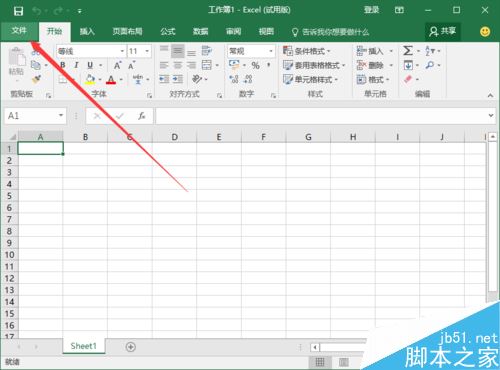Click Merge and Center icon
Screen dimensions: 500x370
coord(207,65)
